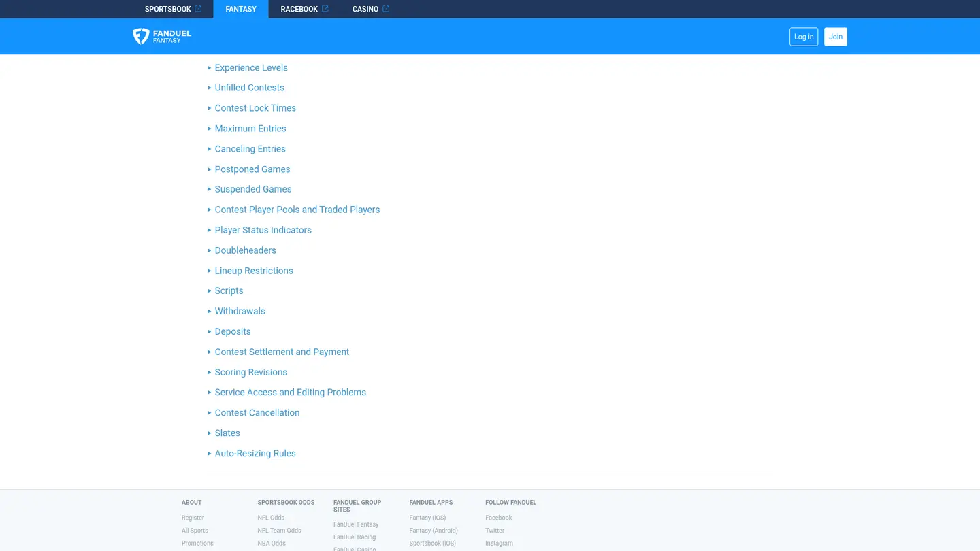Select the Fantasy tab
980x551 pixels.
pos(241,9)
